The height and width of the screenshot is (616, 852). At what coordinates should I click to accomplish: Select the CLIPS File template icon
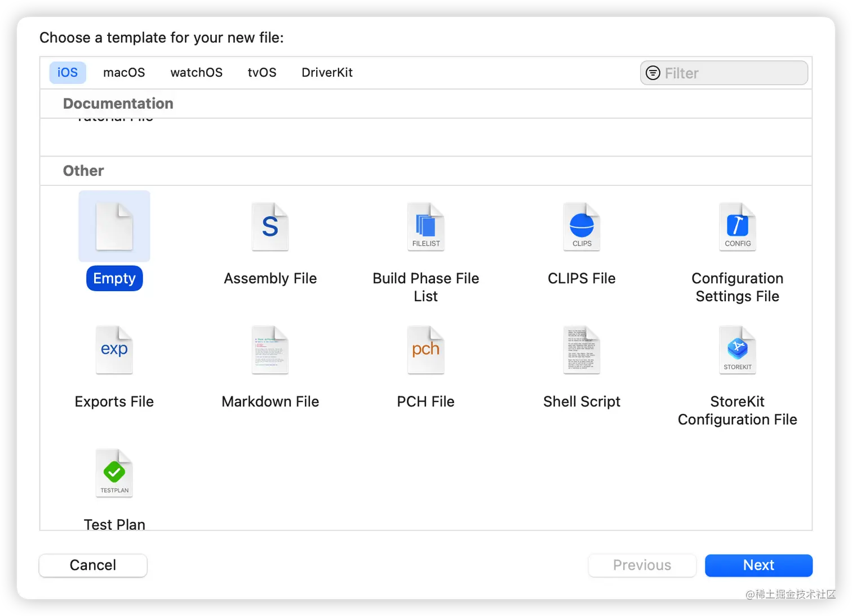(x=582, y=226)
